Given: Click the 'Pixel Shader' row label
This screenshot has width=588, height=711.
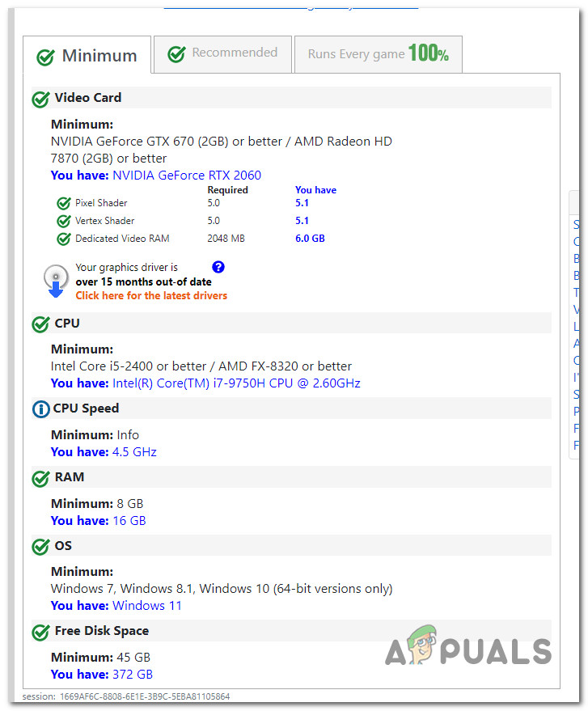Looking at the screenshot, I should pyautogui.click(x=101, y=203).
